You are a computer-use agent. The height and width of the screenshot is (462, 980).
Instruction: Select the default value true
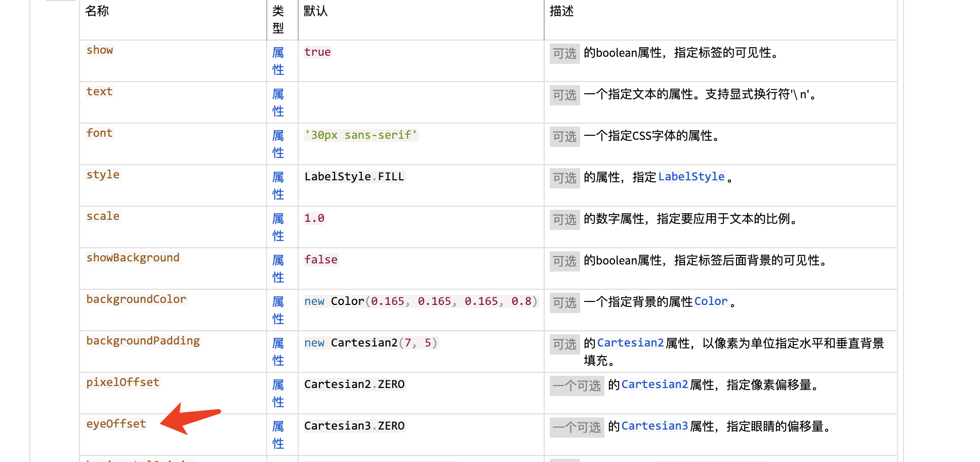(317, 52)
